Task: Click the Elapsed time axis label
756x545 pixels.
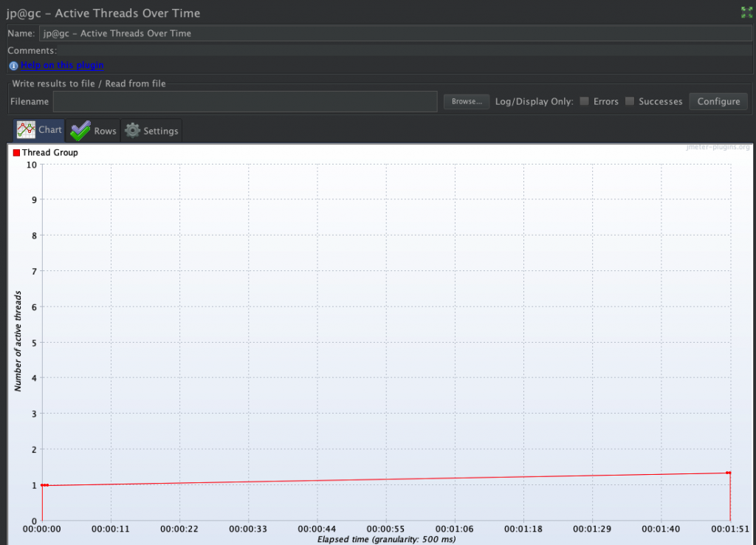Action: [x=386, y=539]
